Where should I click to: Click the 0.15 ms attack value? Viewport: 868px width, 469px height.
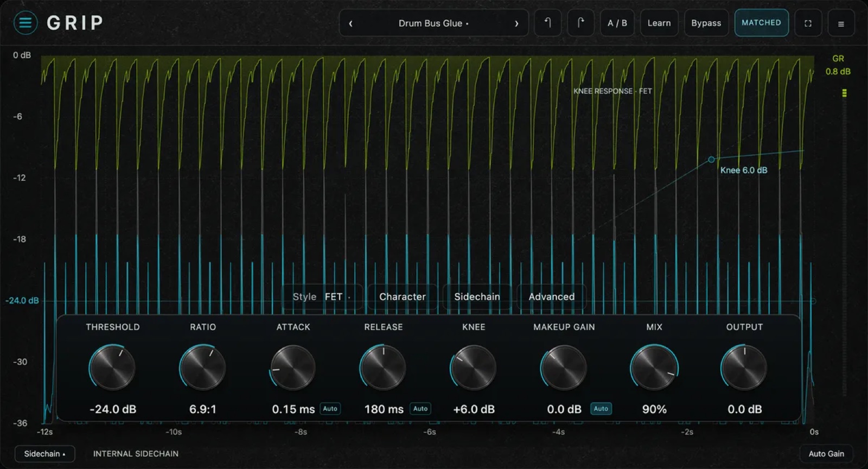click(293, 409)
